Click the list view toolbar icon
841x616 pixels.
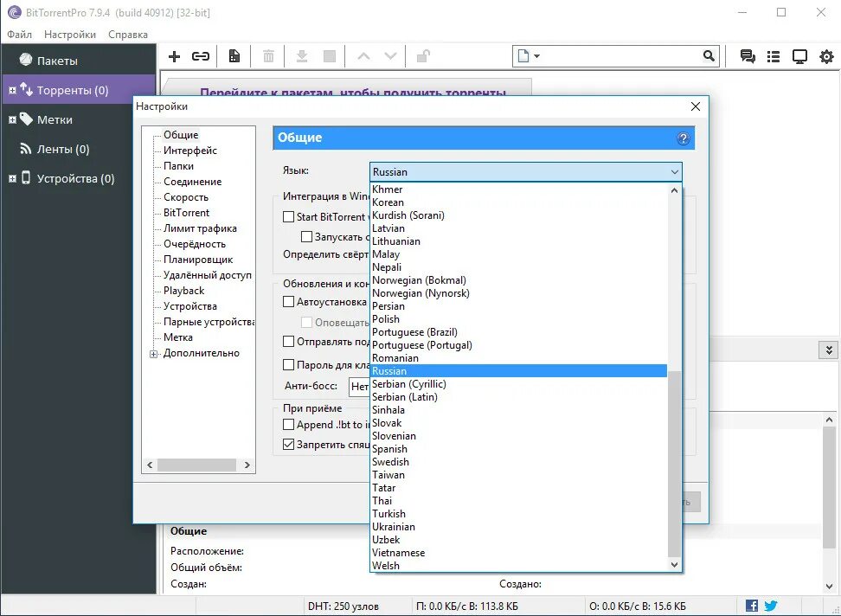(774, 56)
